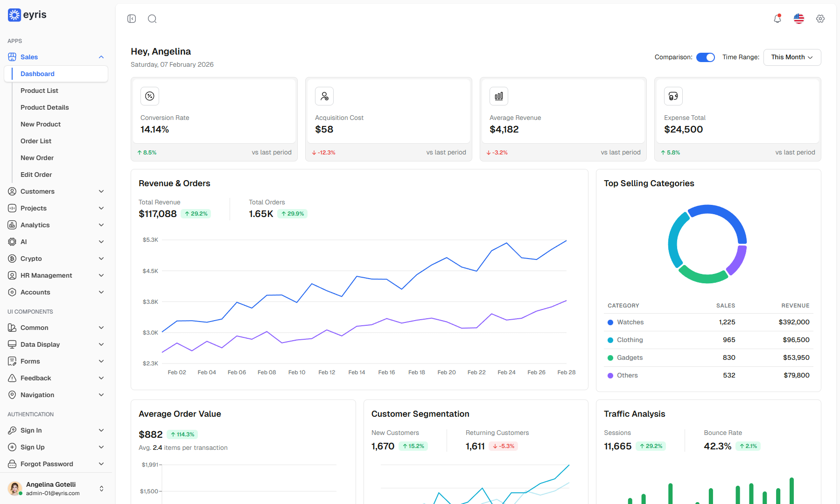Image resolution: width=840 pixels, height=504 pixels.
Task: Collapse the sidebar with the panel icon
Action: 132,19
